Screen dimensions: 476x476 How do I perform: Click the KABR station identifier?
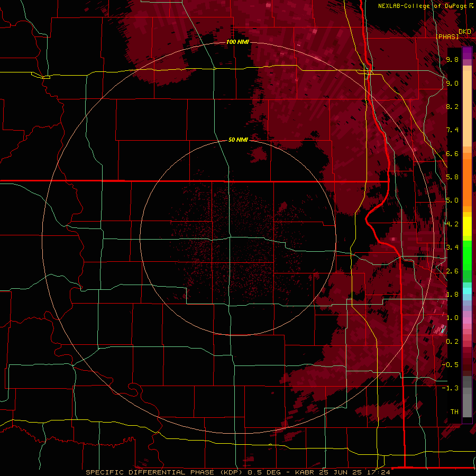click(x=305, y=472)
